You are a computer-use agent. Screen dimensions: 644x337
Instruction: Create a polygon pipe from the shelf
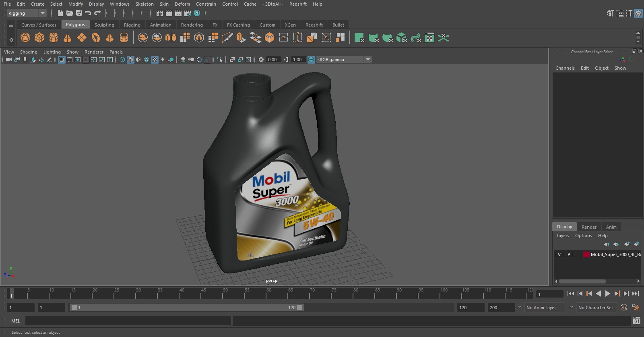coord(124,38)
